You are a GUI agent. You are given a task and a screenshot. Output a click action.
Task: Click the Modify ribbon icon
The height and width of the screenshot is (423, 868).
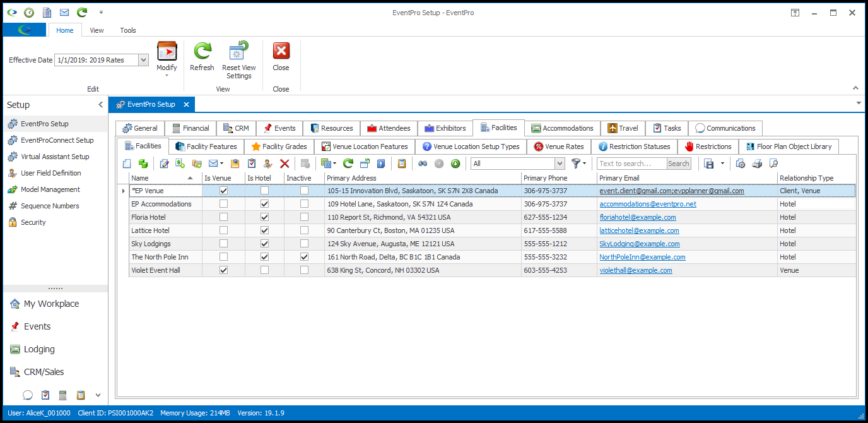tap(167, 52)
